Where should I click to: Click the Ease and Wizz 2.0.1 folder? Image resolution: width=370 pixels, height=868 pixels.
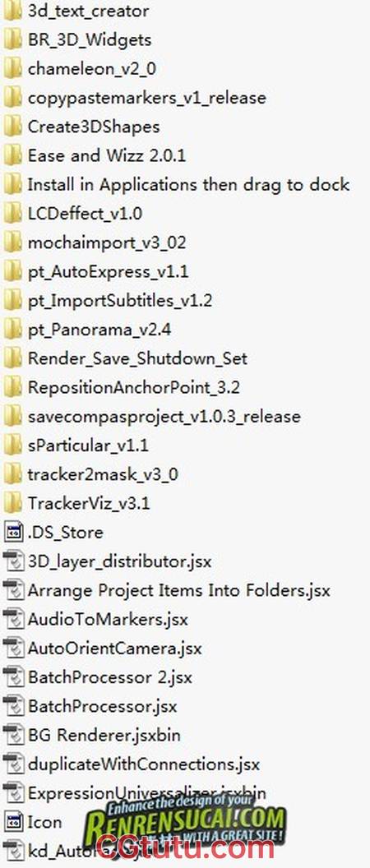[x=107, y=155]
